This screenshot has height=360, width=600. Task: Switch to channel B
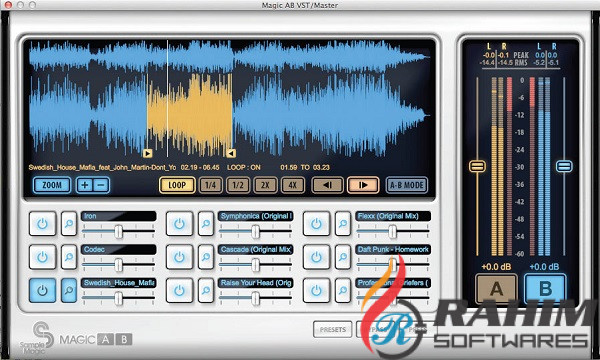[545, 288]
